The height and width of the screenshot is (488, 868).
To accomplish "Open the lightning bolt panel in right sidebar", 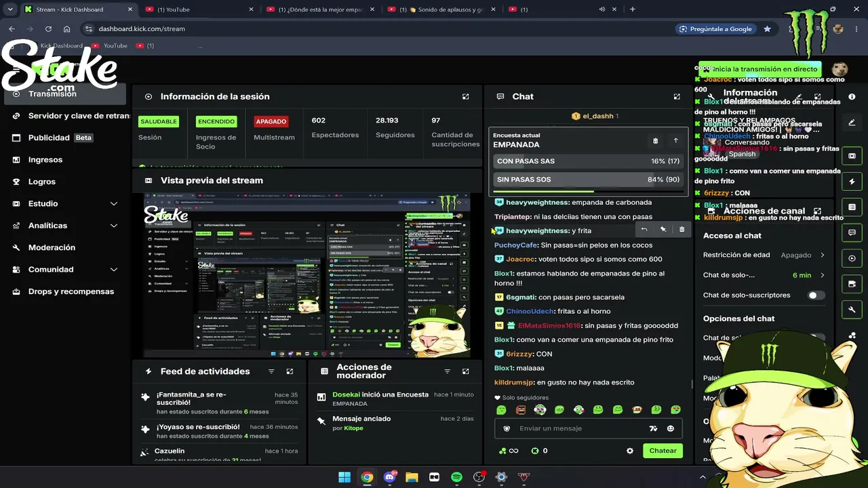I will pos(852,182).
